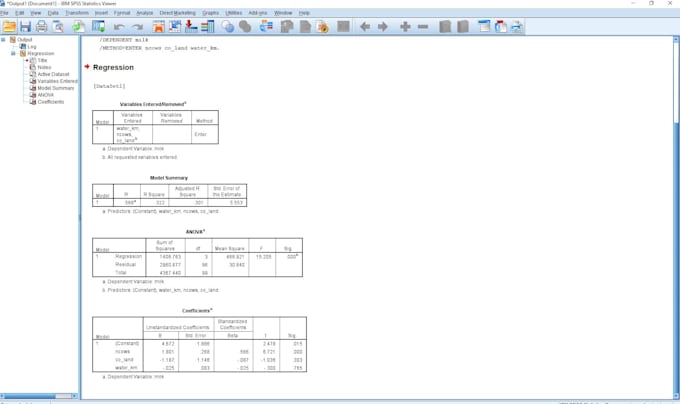
Task: Click the Regression heading in output pane
Action: (x=113, y=67)
